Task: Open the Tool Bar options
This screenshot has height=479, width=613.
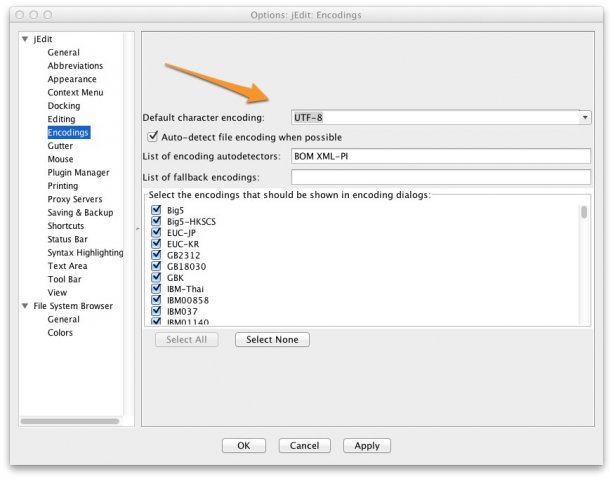Action: point(64,279)
